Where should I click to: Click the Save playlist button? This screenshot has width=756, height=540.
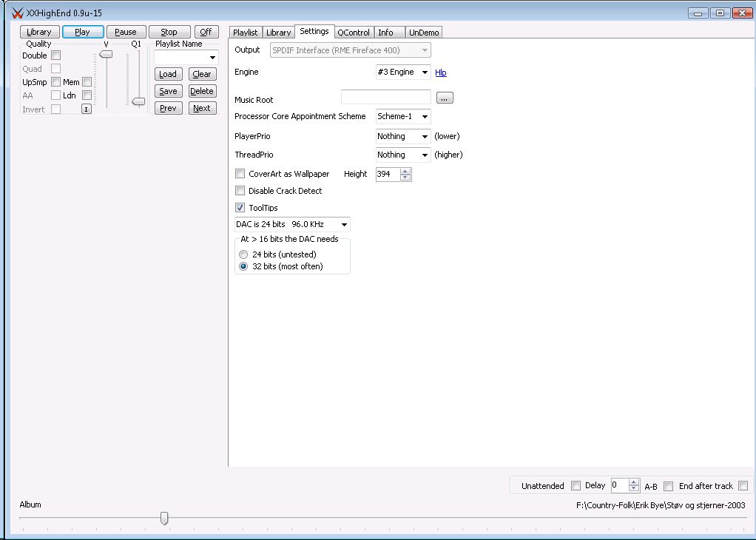click(168, 91)
